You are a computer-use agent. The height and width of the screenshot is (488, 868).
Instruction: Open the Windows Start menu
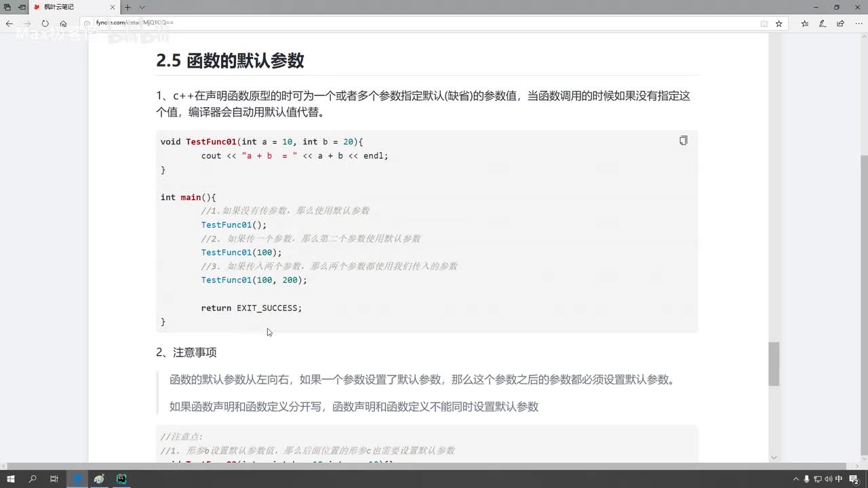point(11,479)
